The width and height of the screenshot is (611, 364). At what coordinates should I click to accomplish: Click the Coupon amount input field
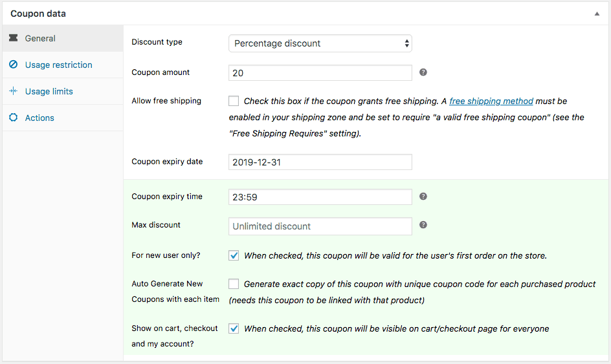(320, 73)
